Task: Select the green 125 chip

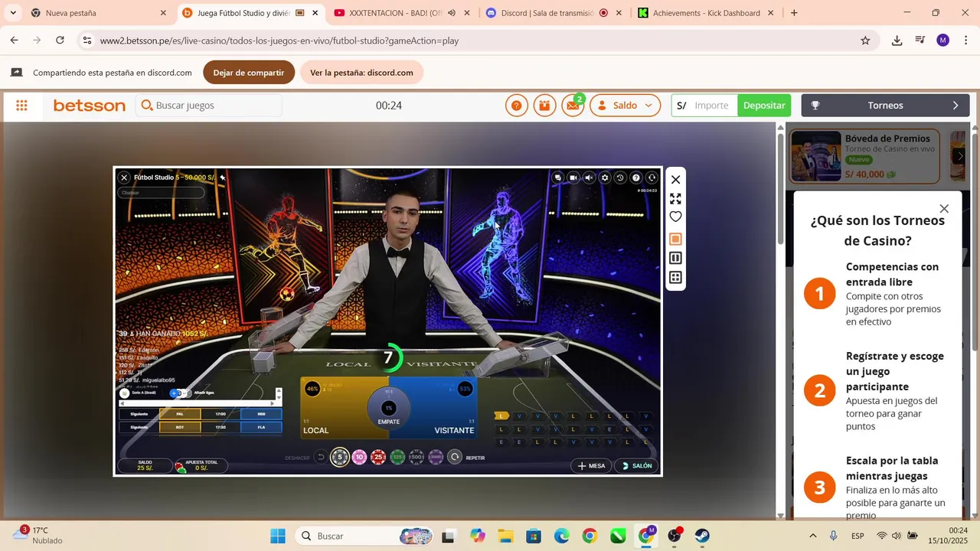Action: [x=397, y=458]
